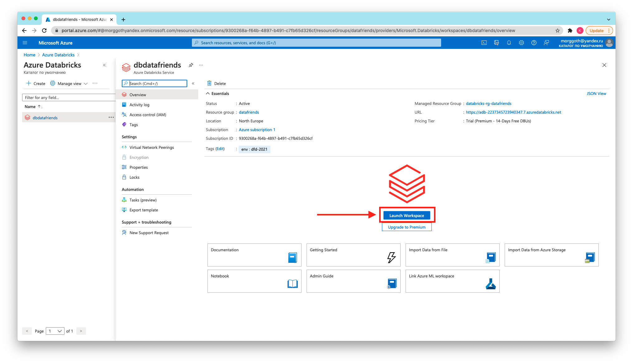
Task: Focus the Search resources, services, and docs bar
Action: 316,43
